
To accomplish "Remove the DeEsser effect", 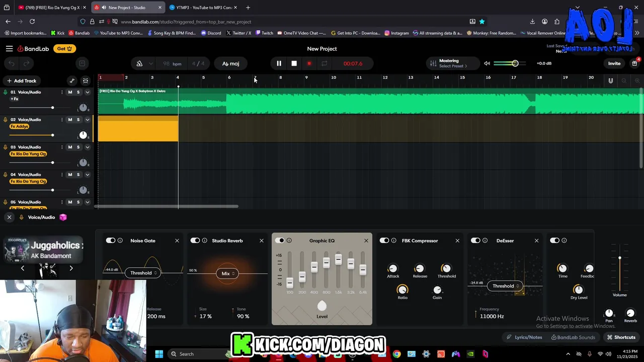I will coord(536,241).
